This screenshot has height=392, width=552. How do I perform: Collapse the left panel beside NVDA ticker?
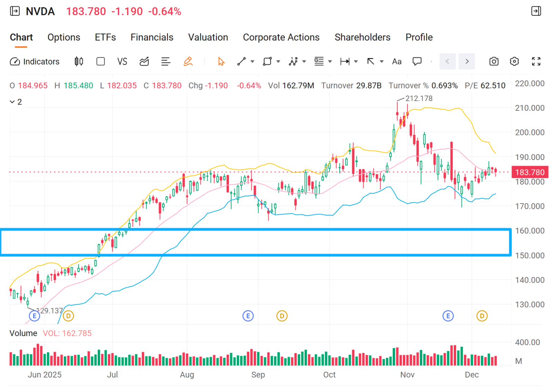[x=15, y=11]
